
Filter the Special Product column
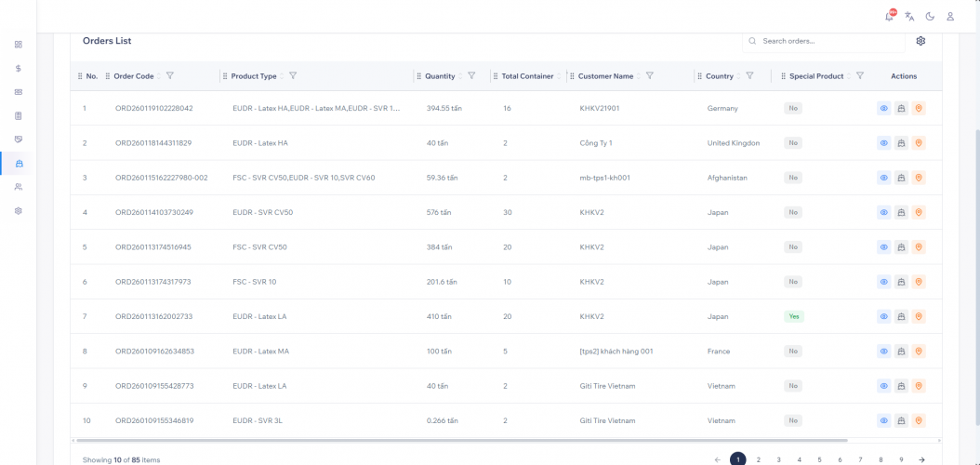pyautogui.click(x=859, y=75)
